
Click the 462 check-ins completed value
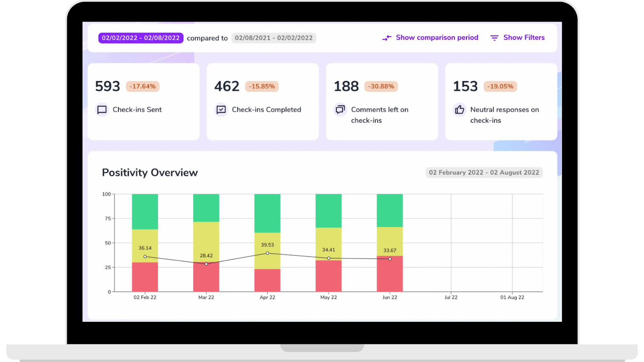point(227,86)
